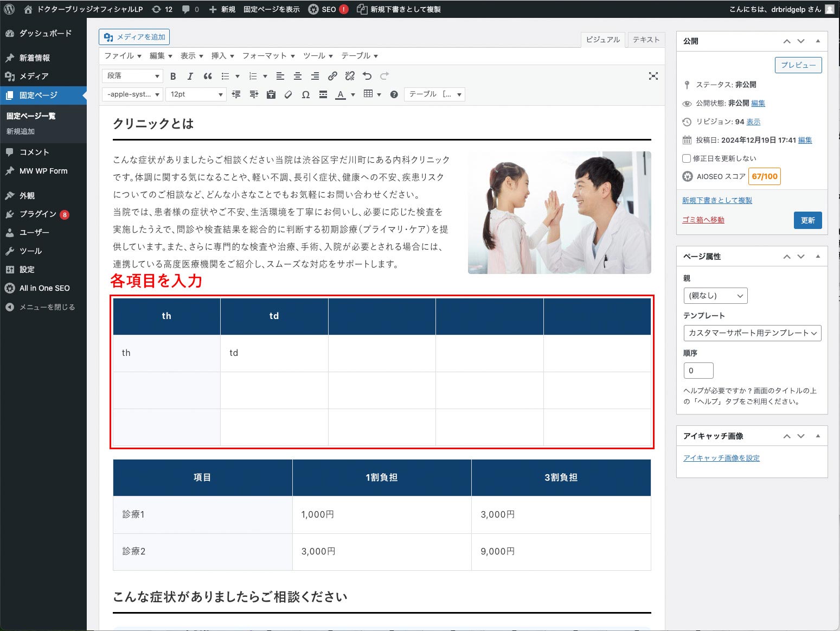Viewport: 840px width, 631px height.
Task: Open the table dropdown arrow
Action: [x=379, y=94]
